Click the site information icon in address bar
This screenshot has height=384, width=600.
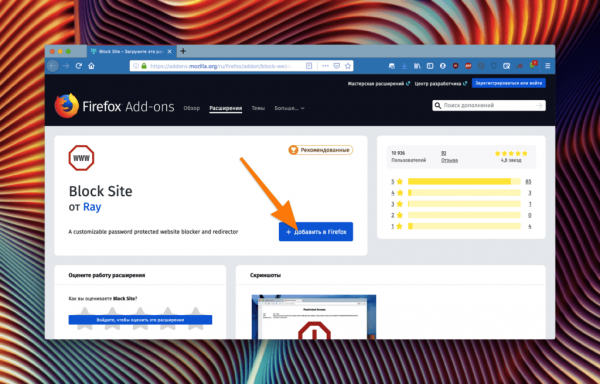click(x=136, y=66)
